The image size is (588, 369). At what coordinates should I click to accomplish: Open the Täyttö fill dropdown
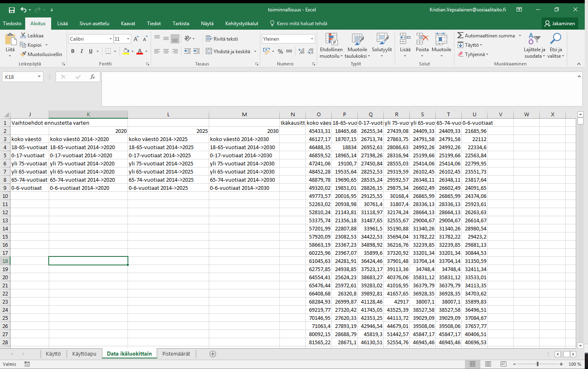(x=470, y=45)
